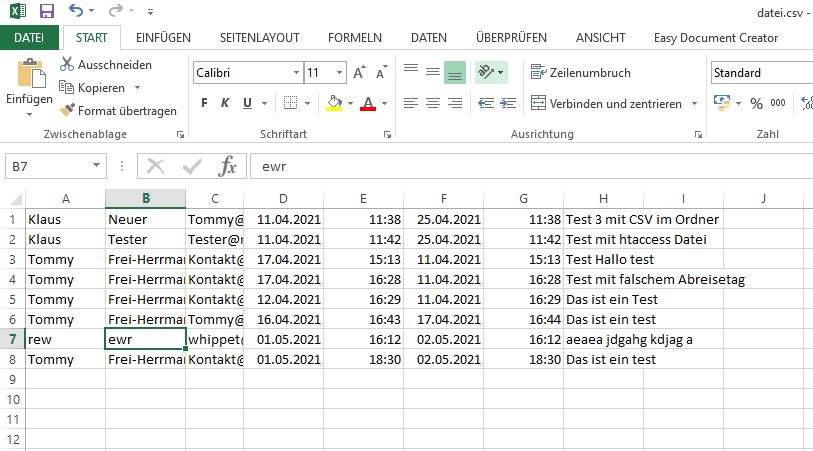
Task: Open the Quick Access Toolbar customize arrow
Action: pos(150,11)
